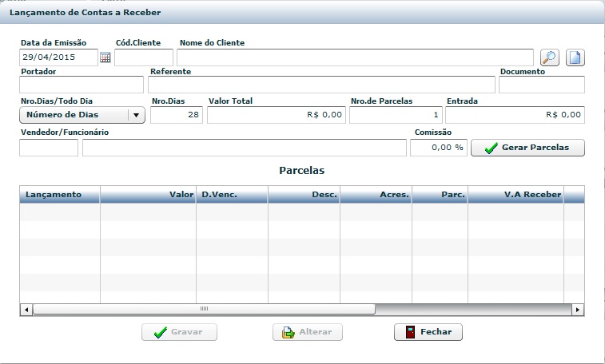Image resolution: width=605 pixels, height=364 pixels.
Task: Click the Valor Total amount field
Action: 276,116
